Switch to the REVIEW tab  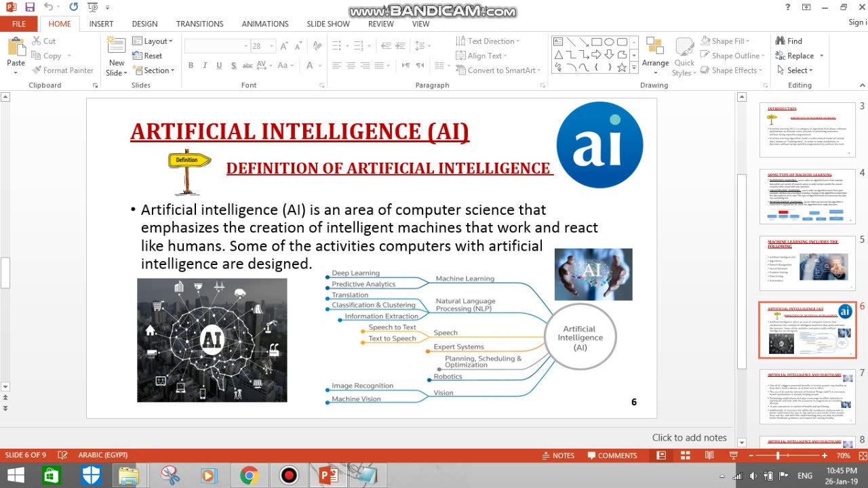[x=381, y=24]
